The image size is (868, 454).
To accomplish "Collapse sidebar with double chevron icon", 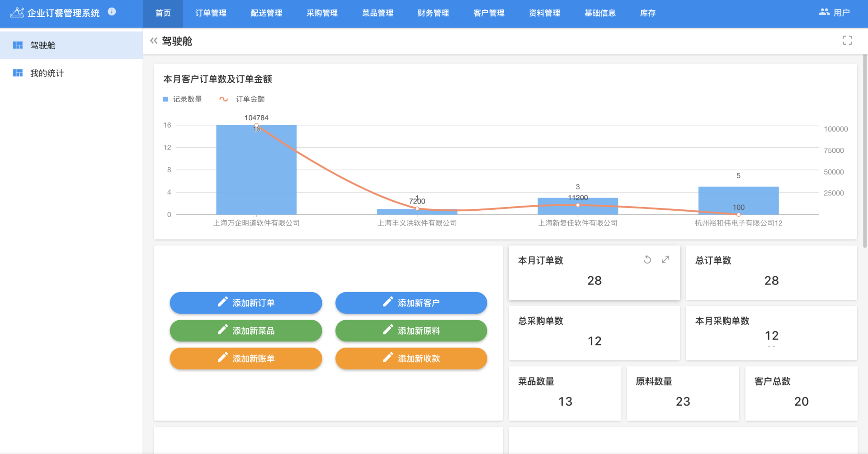I will click(x=154, y=41).
